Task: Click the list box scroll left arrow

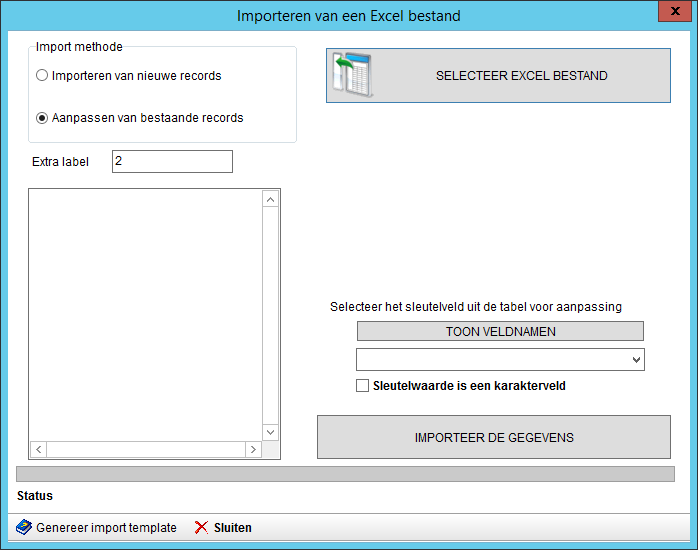Action: tap(39, 449)
